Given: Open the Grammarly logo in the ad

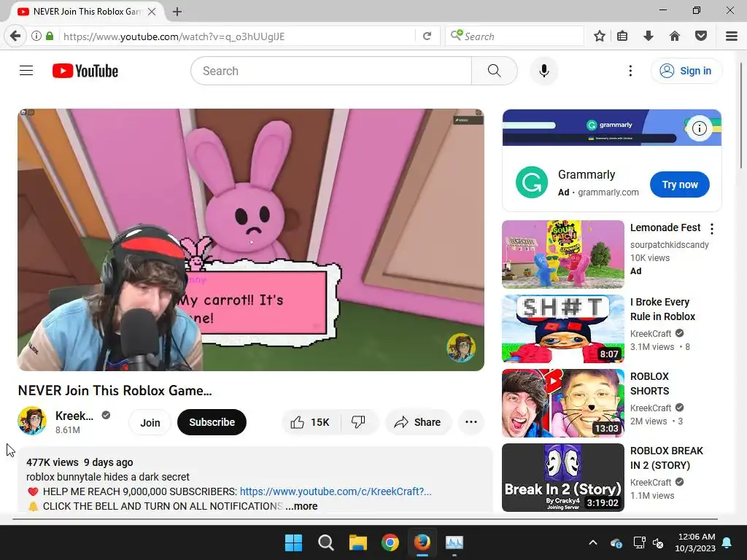Looking at the screenshot, I should [532, 182].
